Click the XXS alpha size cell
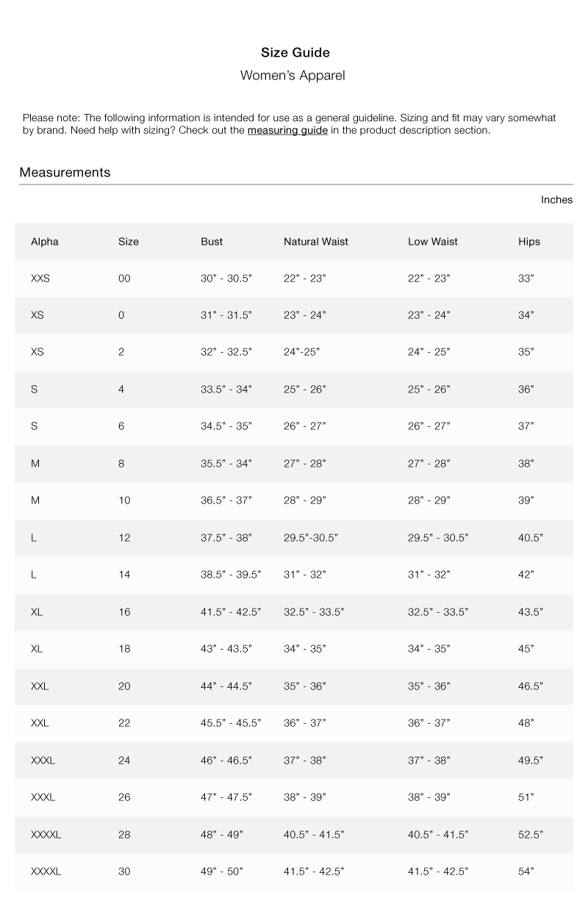The width and height of the screenshot is (588, 923). click(x=40, y=279)
